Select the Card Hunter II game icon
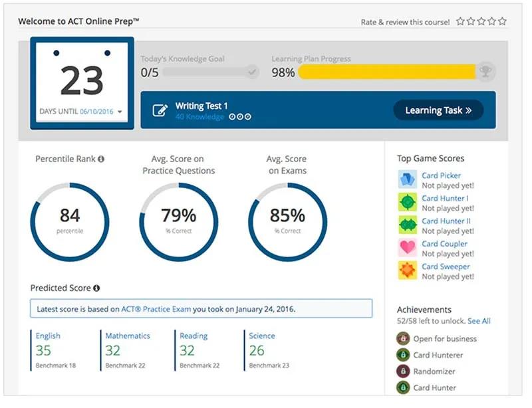Viewport: 532px width, 408px height. [407, 225]
